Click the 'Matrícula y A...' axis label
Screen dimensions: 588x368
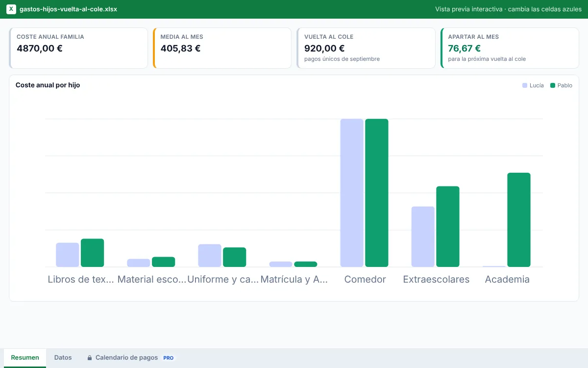[294, 279]
